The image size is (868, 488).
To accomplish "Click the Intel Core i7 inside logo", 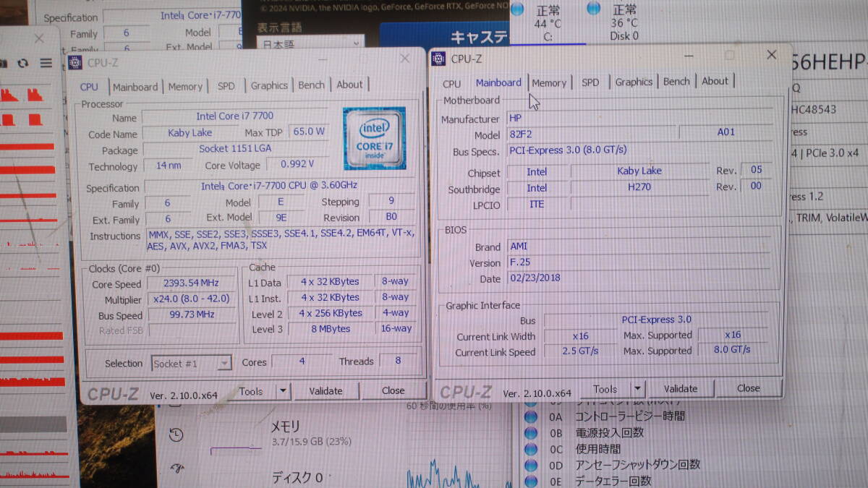I will pos(374,138).
